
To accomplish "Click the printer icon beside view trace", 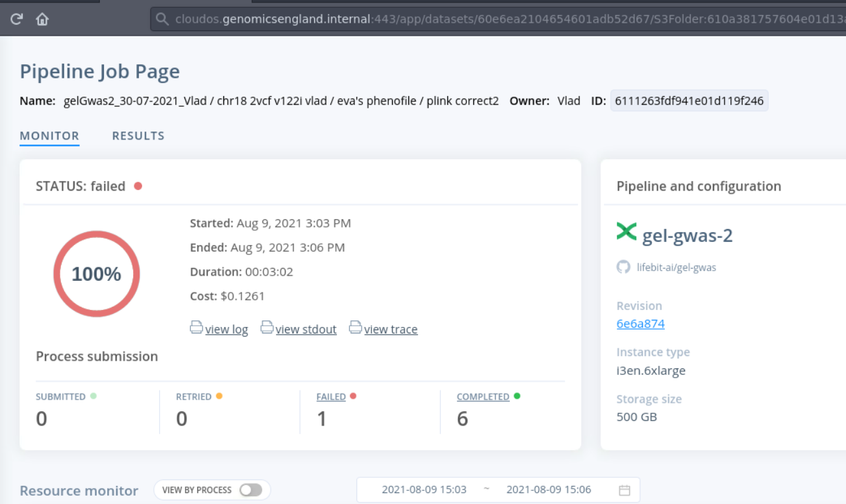I will 355,328.
